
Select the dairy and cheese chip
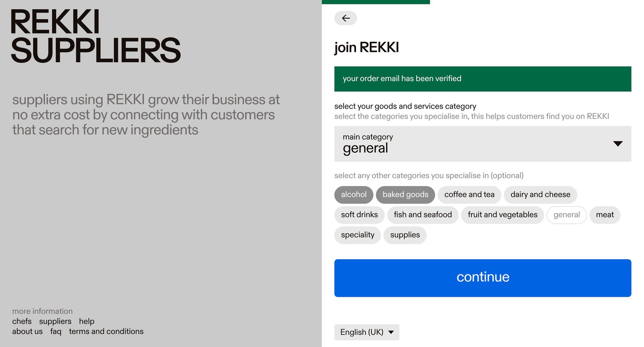(540, 195)
